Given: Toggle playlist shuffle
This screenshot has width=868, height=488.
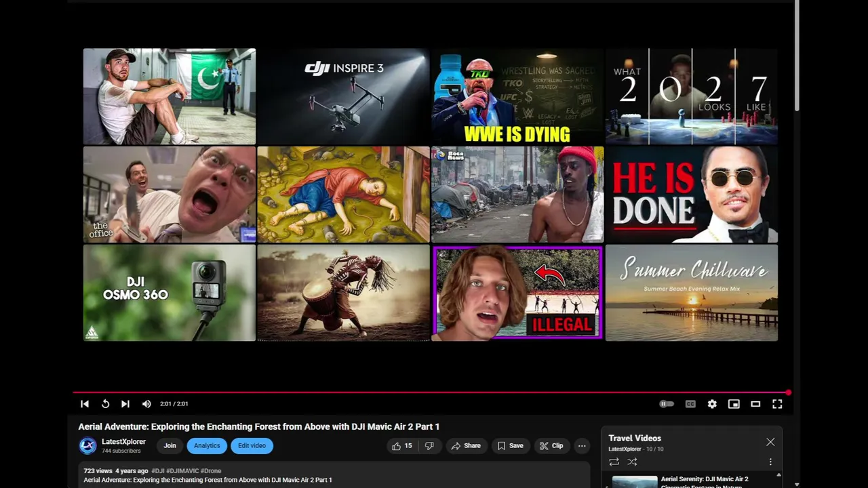Looking at the screenshot, I should click(632, 462).
